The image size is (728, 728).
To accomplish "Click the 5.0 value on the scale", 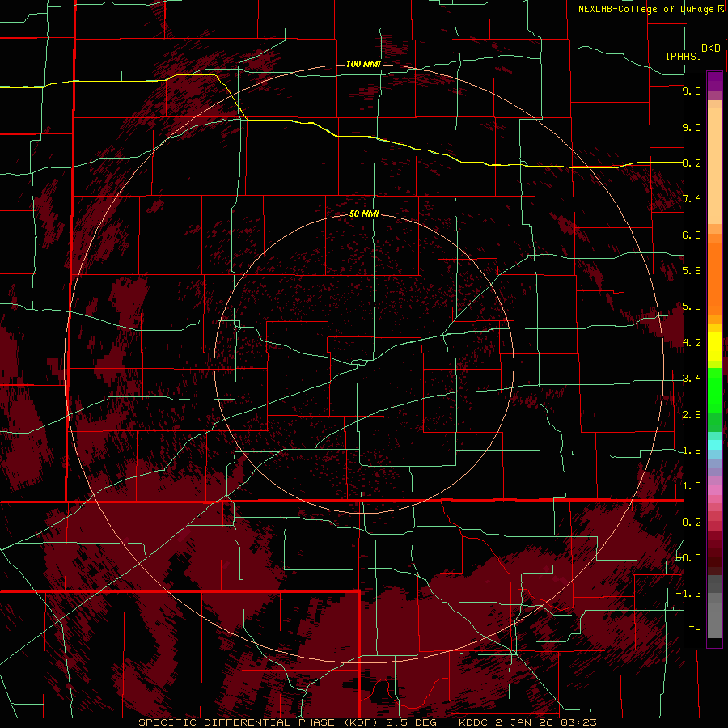I will pyautogui.click(x=692, y=307).
